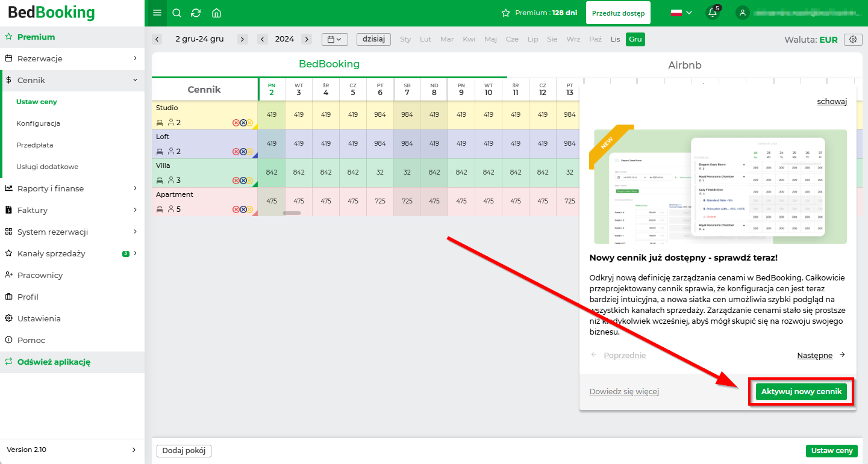Click Villa price 32 on Saturday 7
The width and height of the screenshot is (868, 464).
(x=407, y=172)
